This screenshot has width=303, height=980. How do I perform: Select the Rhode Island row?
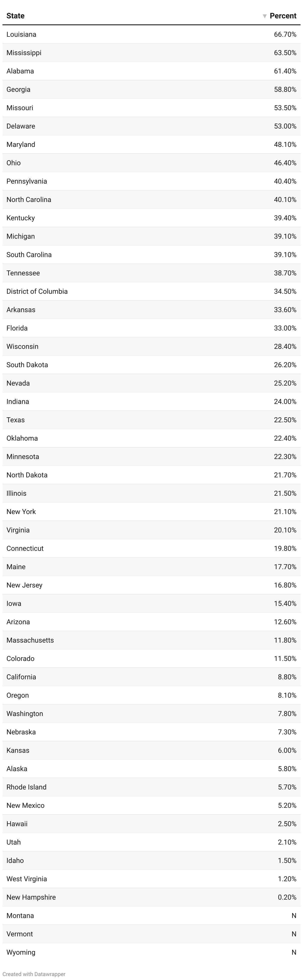[151, 787]
